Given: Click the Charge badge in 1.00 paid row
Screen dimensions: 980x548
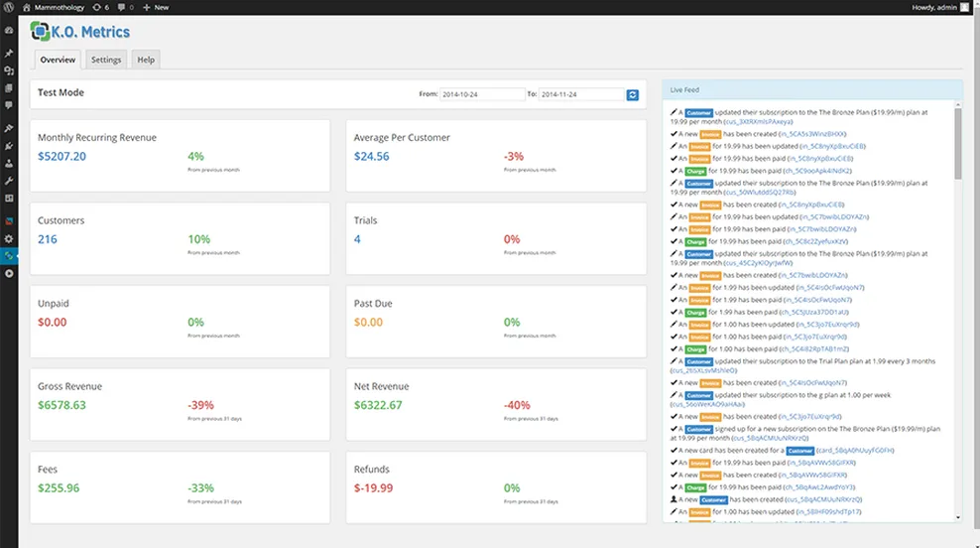Looking at the screenshot, I should coord(695,349).
